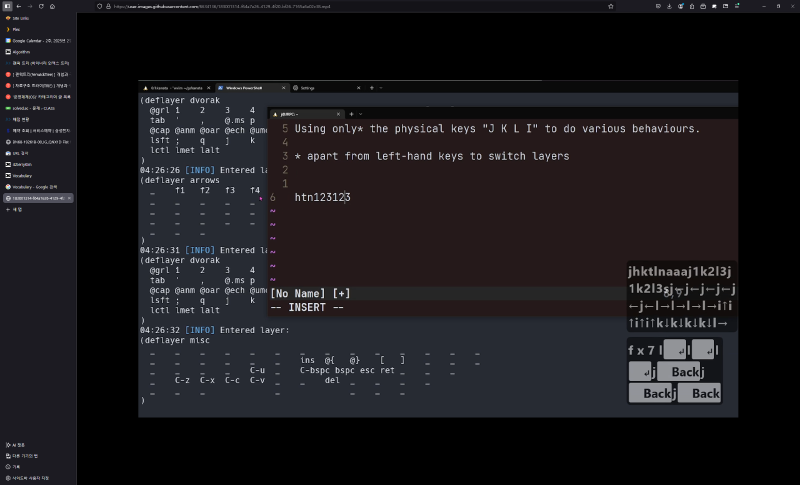Open the Vocabulary - Google search tab
This screenshot has height=485, width=800.
tap(35, 187)
